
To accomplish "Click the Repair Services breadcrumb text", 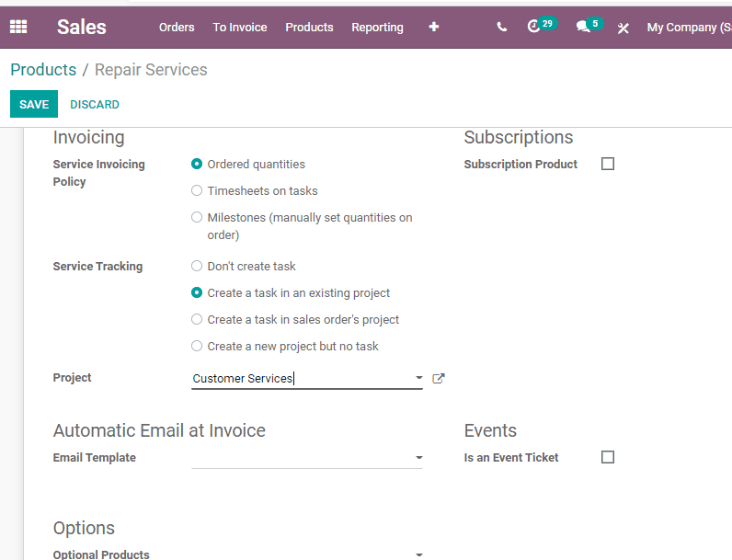I will 151,70.
